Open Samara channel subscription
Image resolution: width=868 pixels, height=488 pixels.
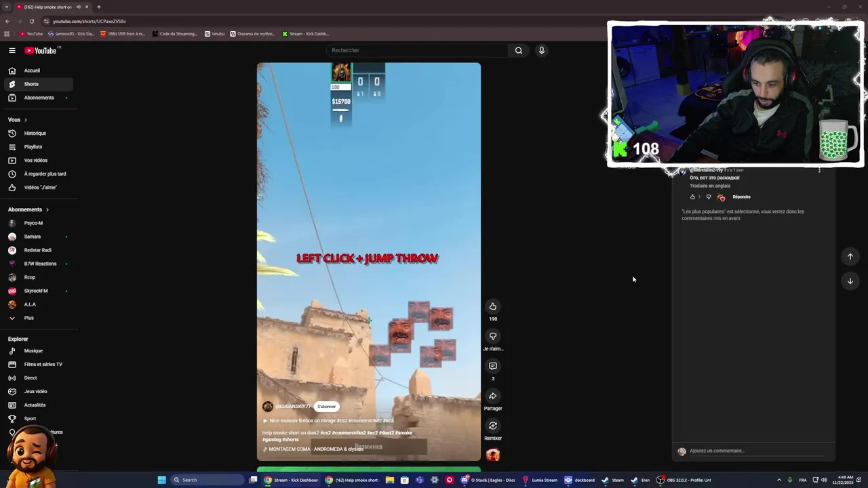pyautogui.click(x=38, y=237)
